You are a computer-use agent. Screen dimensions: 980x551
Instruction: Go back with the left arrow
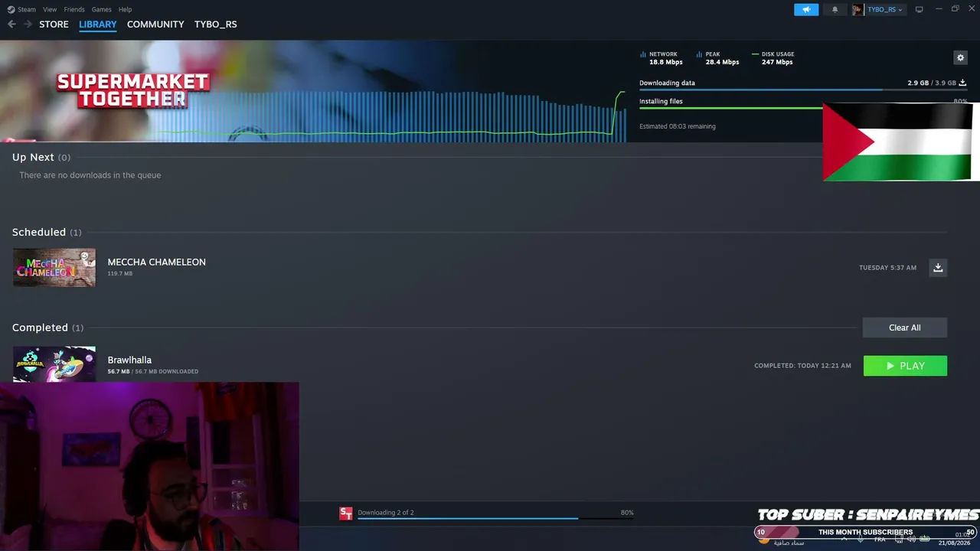point(11,24)
